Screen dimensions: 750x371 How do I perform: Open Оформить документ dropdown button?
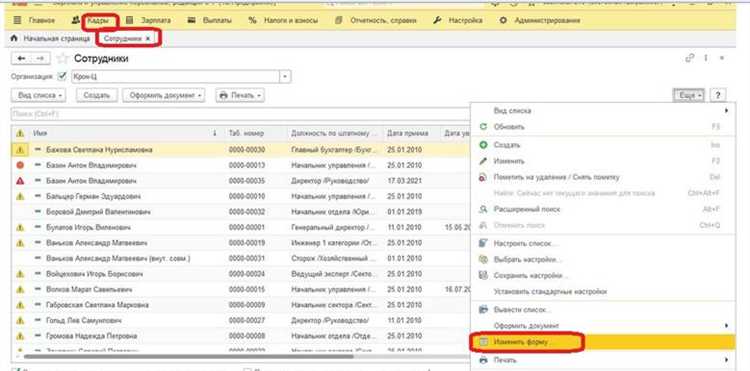(x=164, y=95)
